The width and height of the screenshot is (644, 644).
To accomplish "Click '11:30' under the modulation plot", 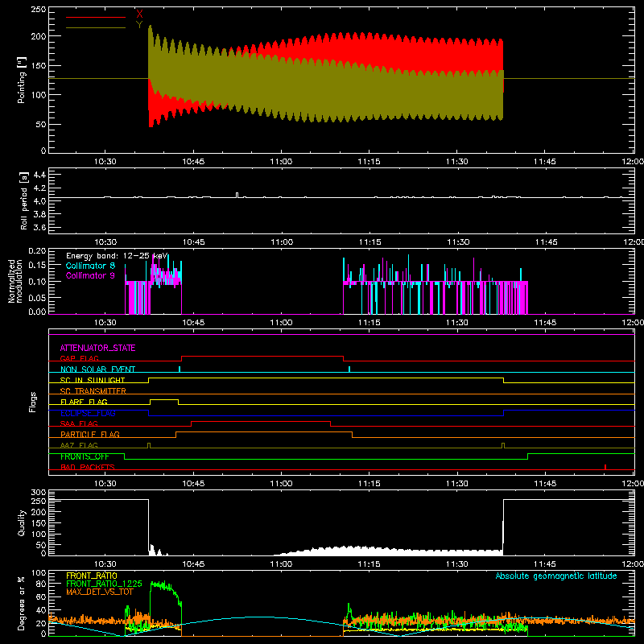I will (457, 323).
